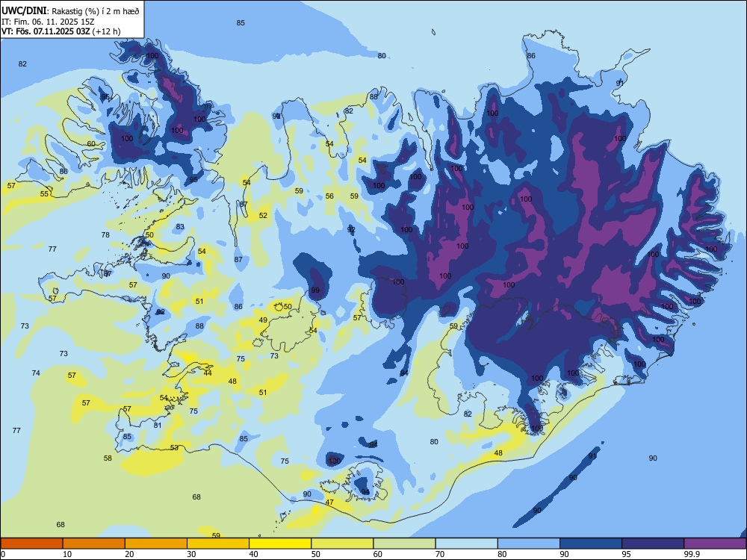Image resolution: width=747 pixels, height=560 pixels.
Task: Click the "30" legend scale label
Action: 191,554
